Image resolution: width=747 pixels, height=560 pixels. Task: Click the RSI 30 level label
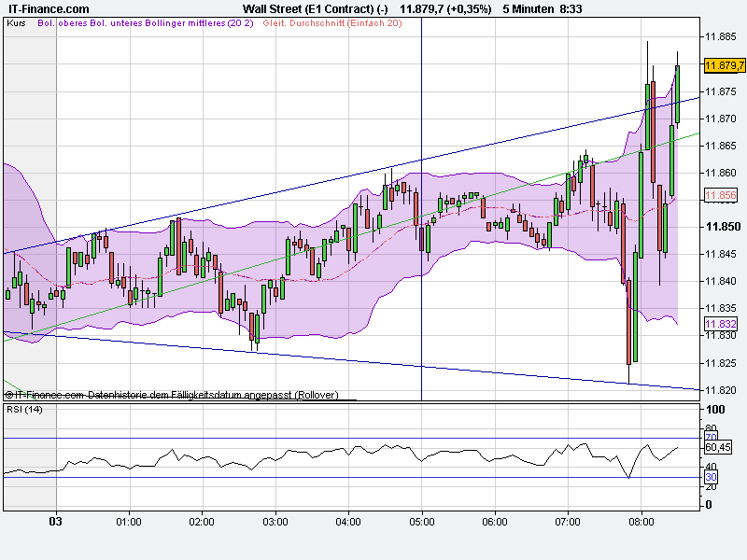[x=711, y=477]
